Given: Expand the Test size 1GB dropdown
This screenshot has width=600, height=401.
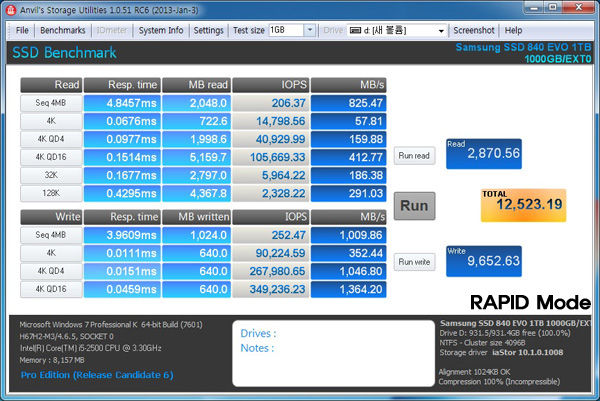Looking at the screenshot, I should [310, 30].
